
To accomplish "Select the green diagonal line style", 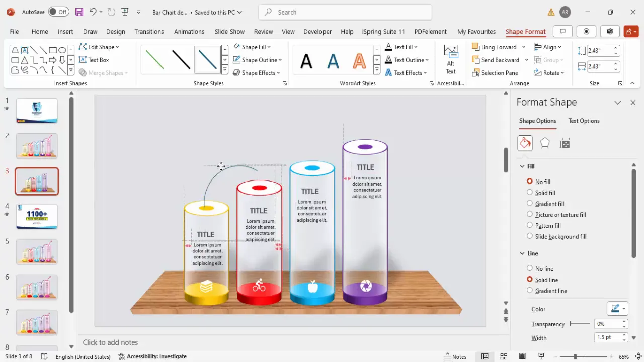I will click(x=154, y=59).
